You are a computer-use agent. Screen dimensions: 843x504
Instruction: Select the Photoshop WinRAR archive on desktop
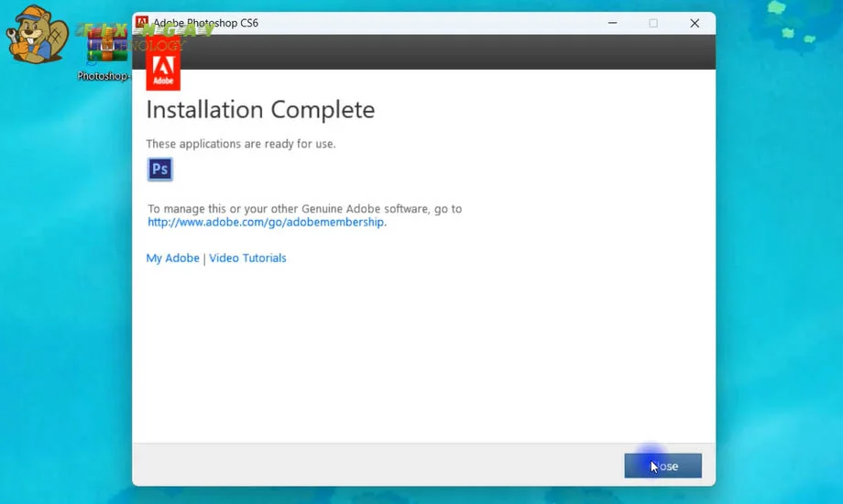click(x=106, y=54)
